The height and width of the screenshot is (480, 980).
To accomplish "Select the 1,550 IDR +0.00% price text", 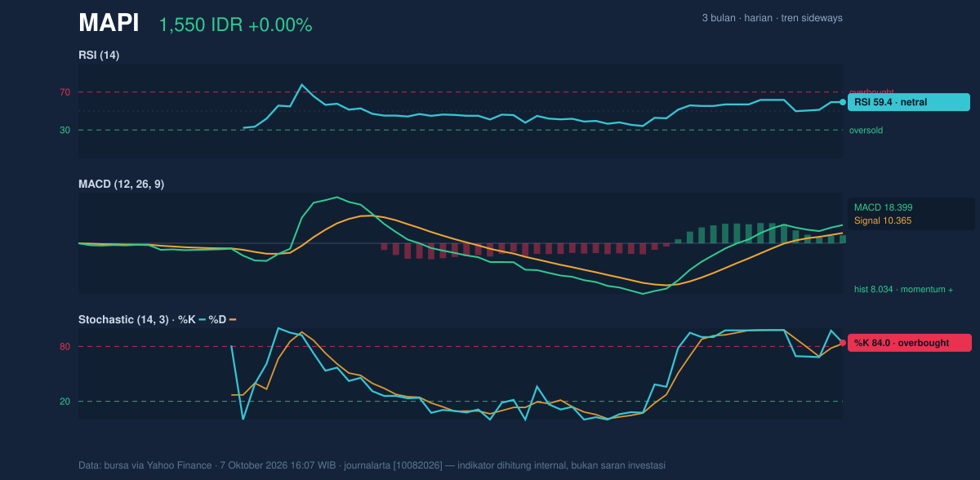I will point(235,25).
